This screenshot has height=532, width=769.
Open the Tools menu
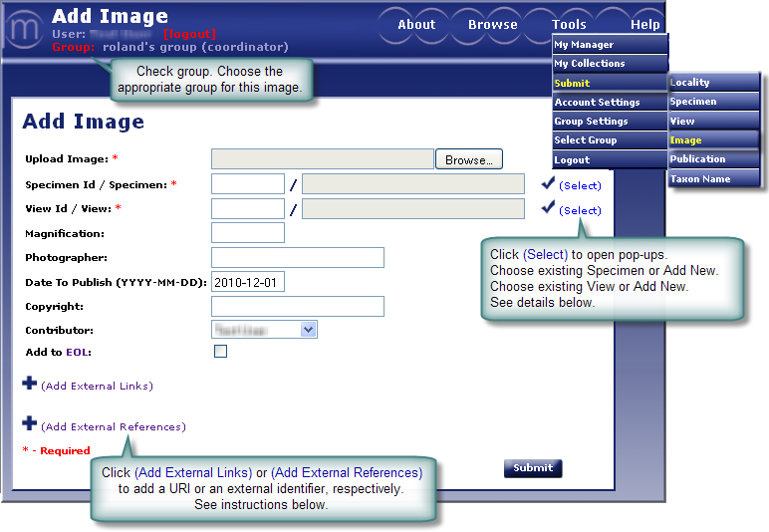(x=569, y=25)
